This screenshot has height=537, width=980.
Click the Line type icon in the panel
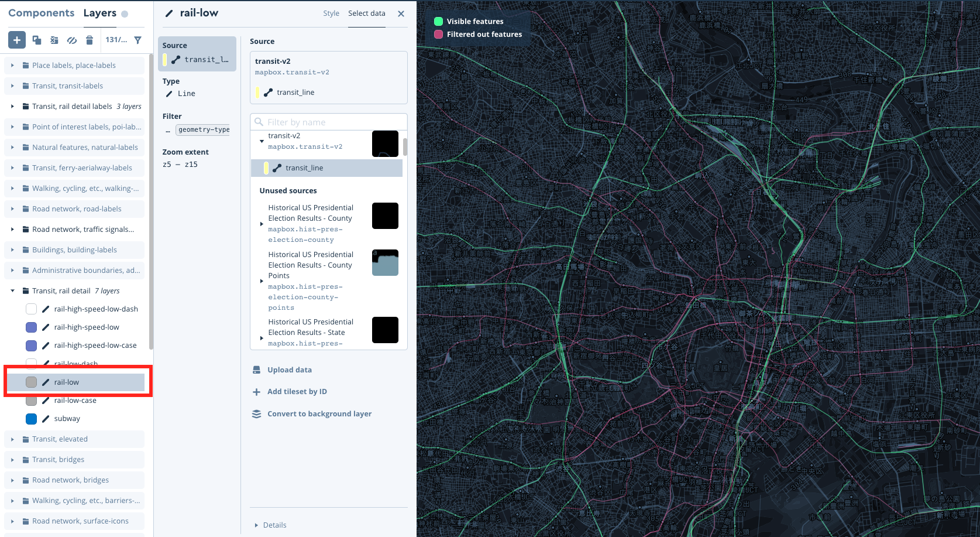point(169,94)
